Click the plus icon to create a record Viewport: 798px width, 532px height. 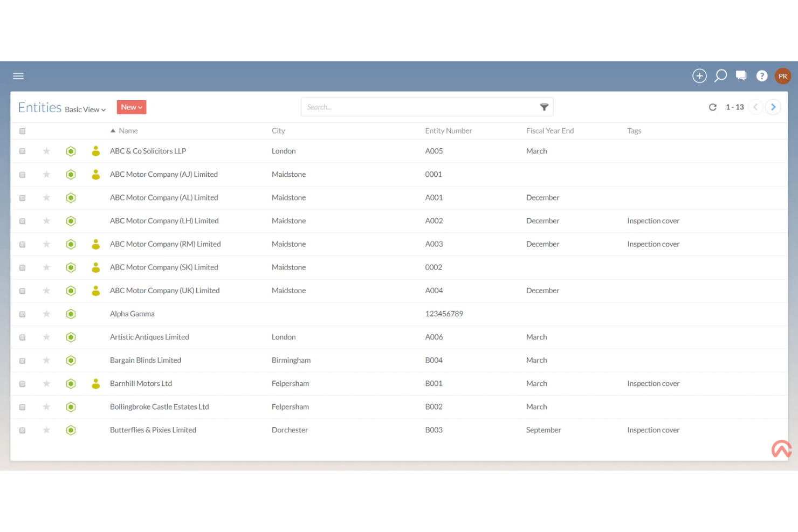[x=699, y=75]
